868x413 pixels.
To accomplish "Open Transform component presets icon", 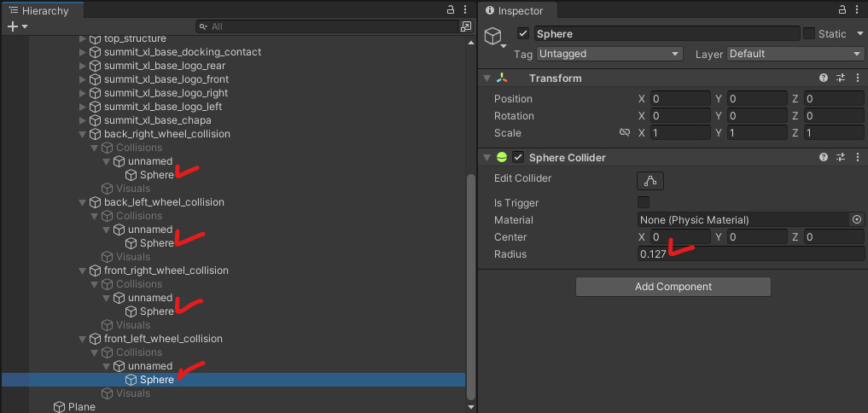I will [841, 78].
